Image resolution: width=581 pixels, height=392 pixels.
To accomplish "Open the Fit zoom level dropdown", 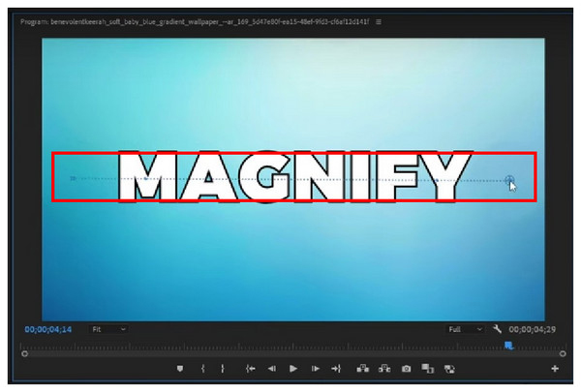I will 108,329.
